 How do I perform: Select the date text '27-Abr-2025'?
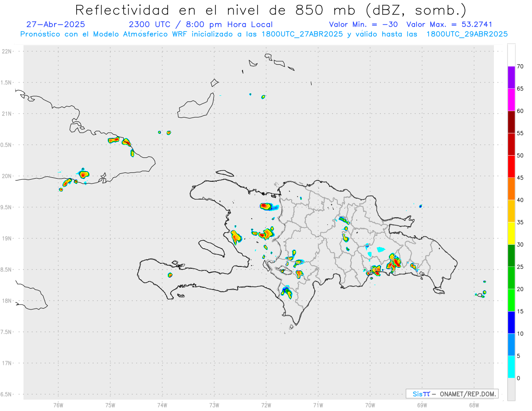pos(55,24)
